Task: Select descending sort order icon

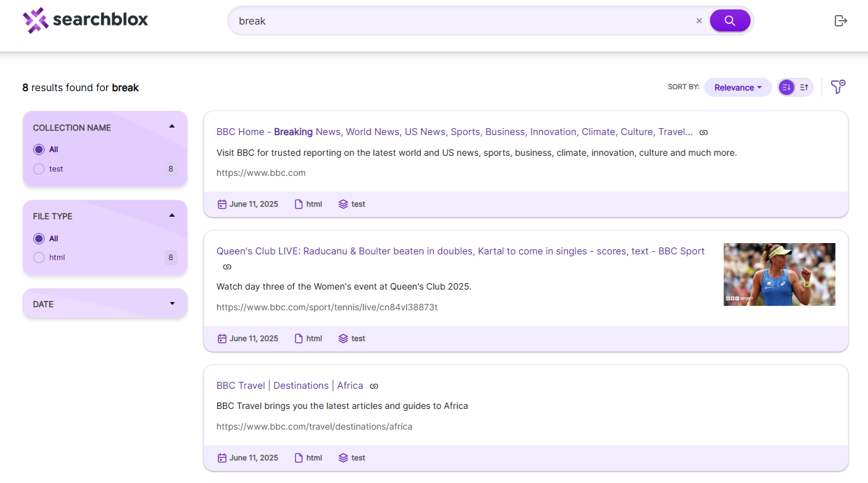Action: point(786,87)
